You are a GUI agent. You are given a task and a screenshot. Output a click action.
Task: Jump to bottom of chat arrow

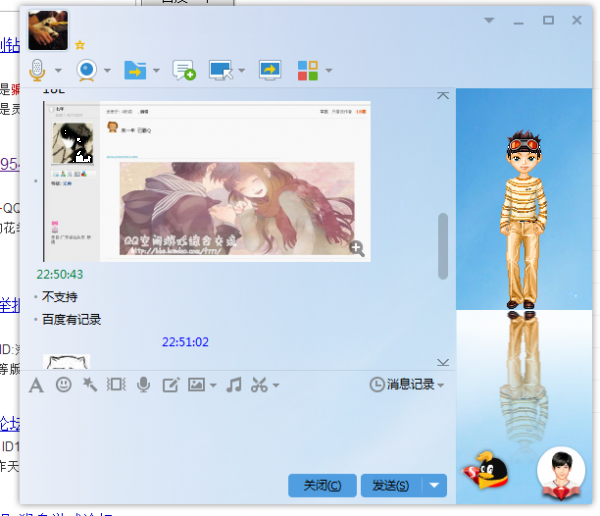coord(443,362)
